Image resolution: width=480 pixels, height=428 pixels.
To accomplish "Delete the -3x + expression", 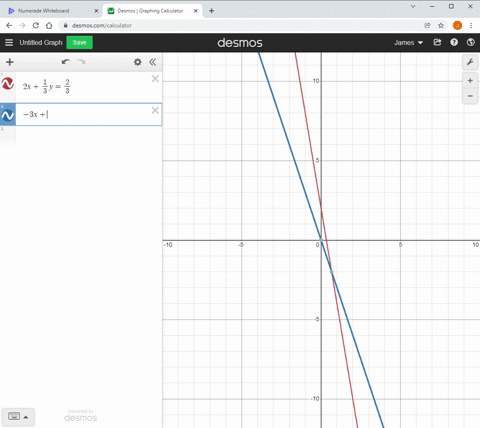I will tap(155, 110).
